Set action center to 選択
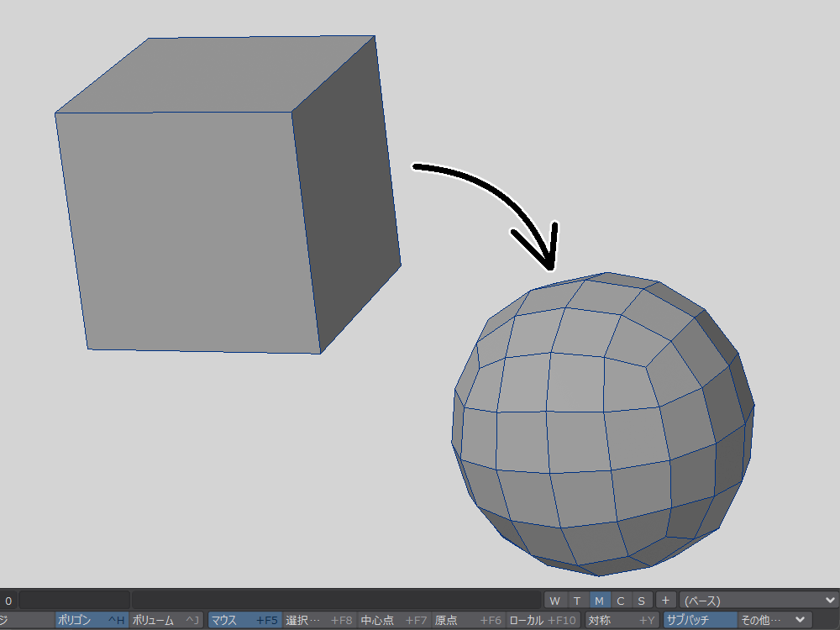The width and height of the screenshot is (840, 630). [319, 621]
